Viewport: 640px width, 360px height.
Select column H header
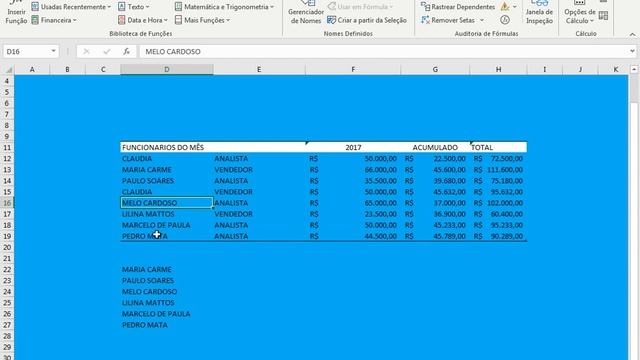point(498,69)
